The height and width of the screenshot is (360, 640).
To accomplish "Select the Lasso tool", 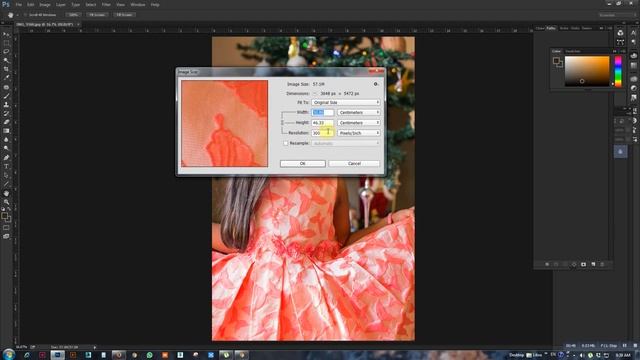I will (6, 51).
